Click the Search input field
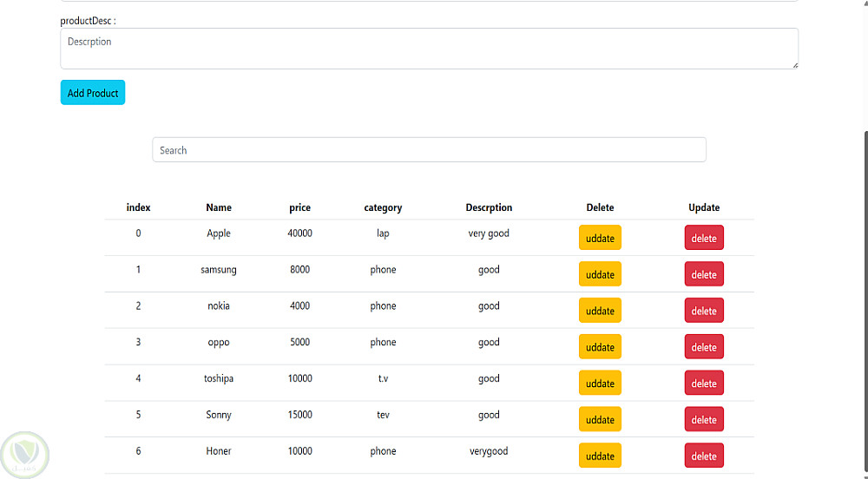 [429, 150]
